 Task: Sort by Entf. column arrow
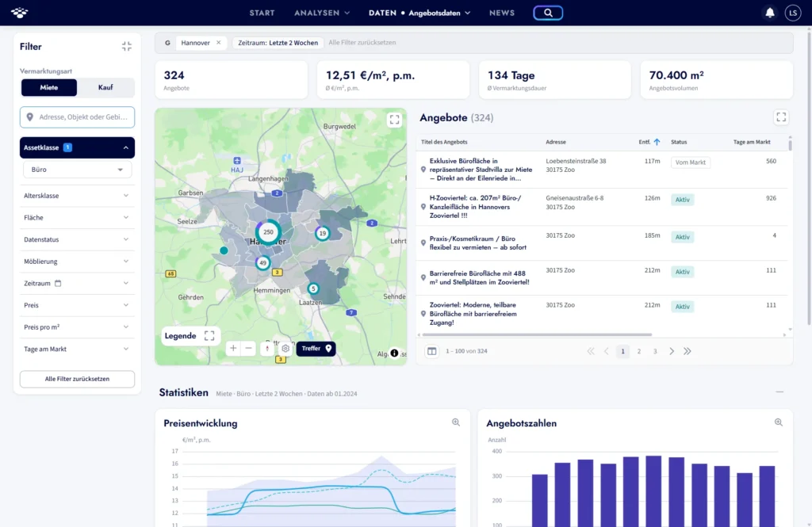tap(657, 142)
